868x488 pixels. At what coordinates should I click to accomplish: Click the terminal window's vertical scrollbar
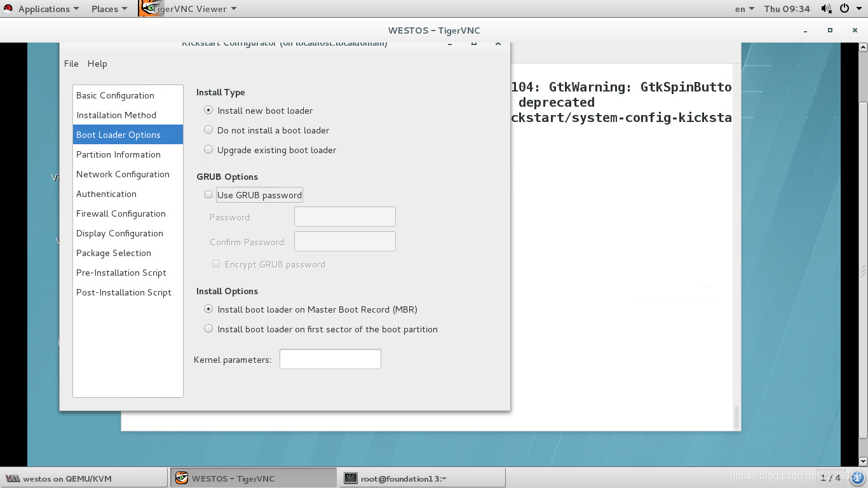tap(737, 417)
